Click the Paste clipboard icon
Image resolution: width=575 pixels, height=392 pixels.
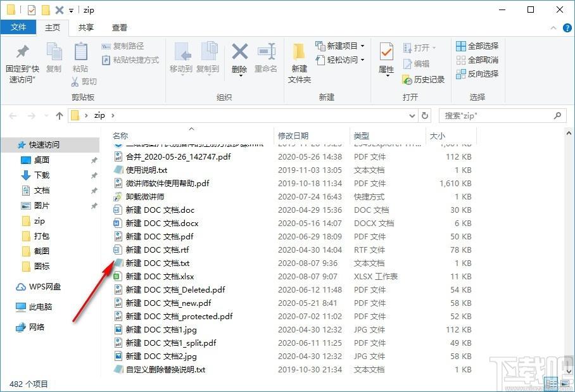[x=80, y=51]
